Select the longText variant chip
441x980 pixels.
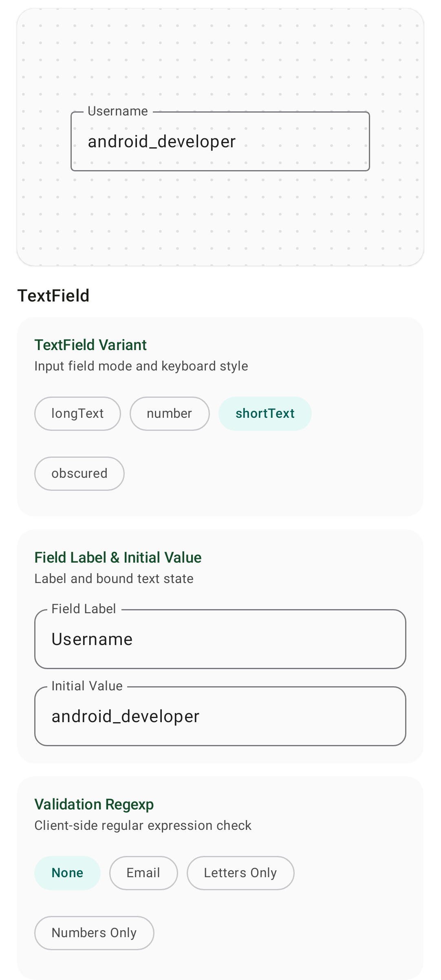pyautogui.click(x=77, y=413)
